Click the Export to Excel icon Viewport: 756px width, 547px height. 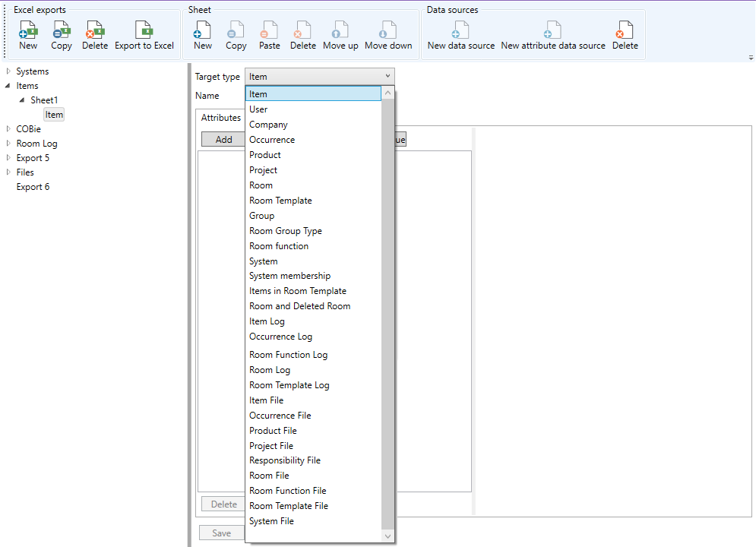pyautogui.click(x=144, y=31)
